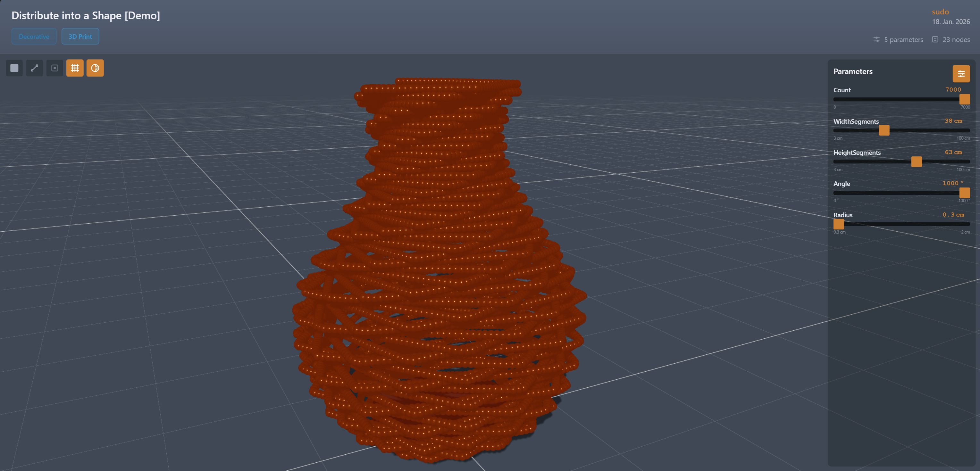980x471 pixels.
Task: Click the HeightSegments slider handle
Action: (x=917, y=161)
